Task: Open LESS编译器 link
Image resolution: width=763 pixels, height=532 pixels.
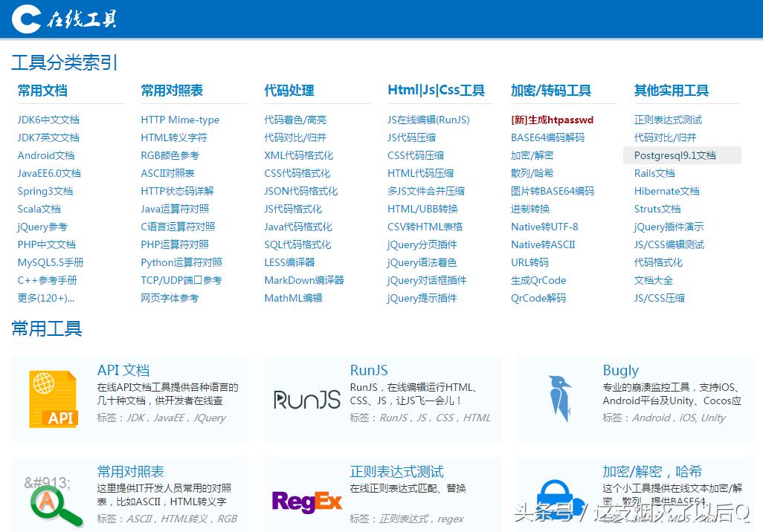Action: [289, 262]
